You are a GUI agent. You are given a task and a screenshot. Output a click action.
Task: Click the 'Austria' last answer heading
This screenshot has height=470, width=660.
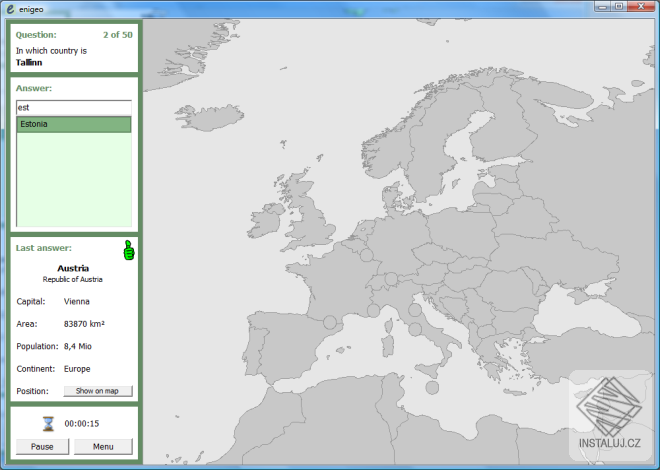pyautogui.click(x=73, y=268)
